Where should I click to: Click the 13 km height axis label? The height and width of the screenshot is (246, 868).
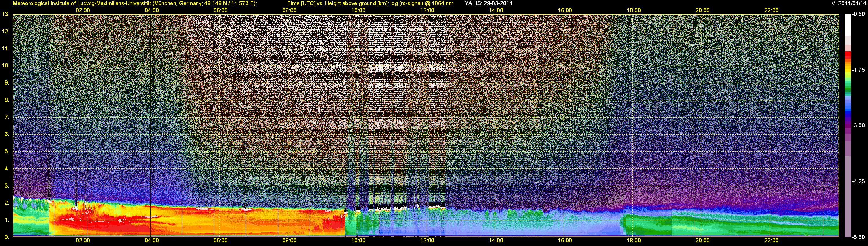click(x=5, y=14)
